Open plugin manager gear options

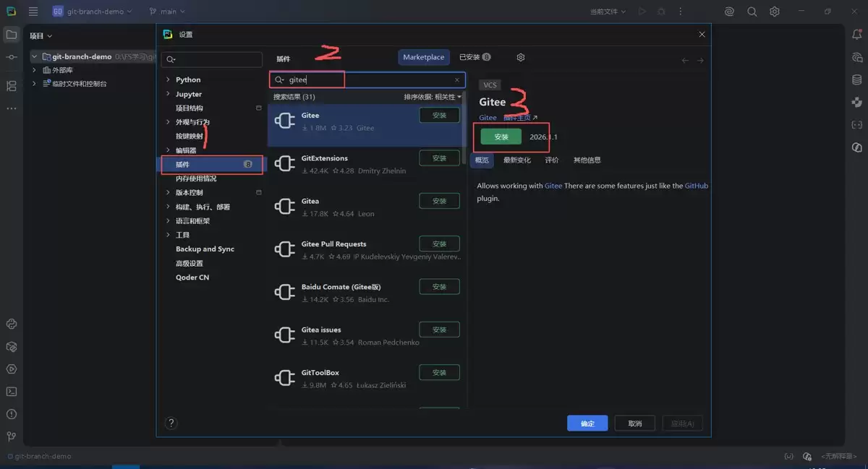tap(520, 57)
